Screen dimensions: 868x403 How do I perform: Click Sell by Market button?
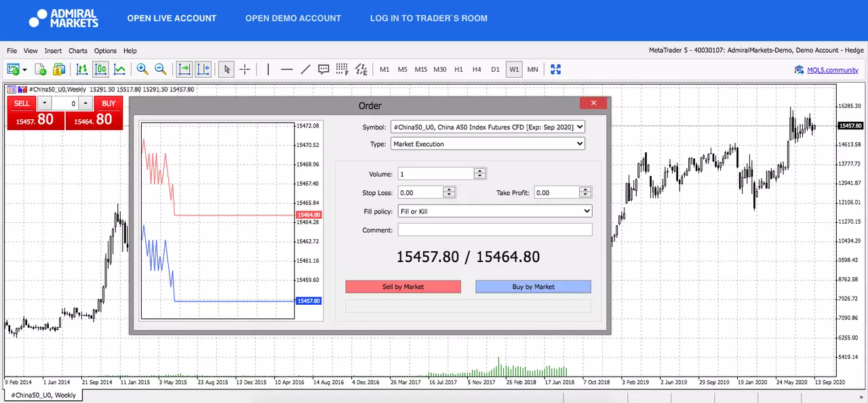403,287
